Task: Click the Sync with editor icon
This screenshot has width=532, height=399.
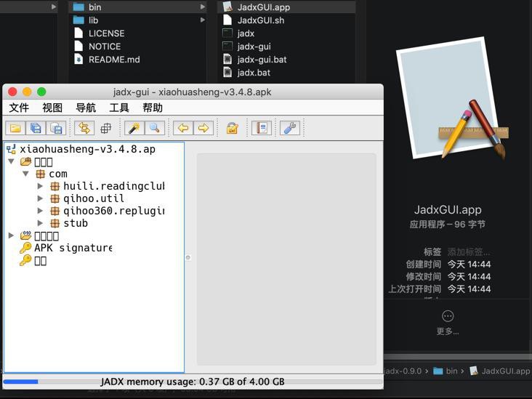Action: point(84,128)
